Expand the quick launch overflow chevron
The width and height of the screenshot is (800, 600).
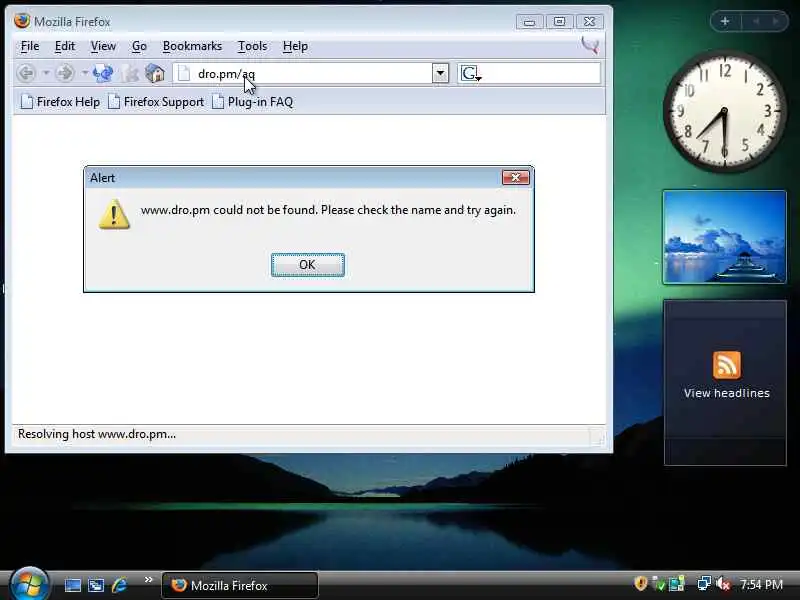148,580
